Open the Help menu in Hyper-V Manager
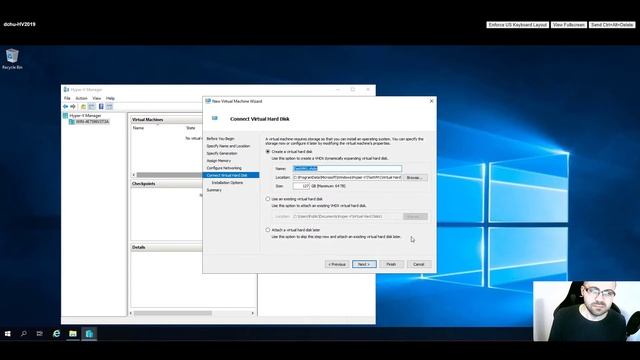Screen dimensions: 640x360 coord(110,98)
